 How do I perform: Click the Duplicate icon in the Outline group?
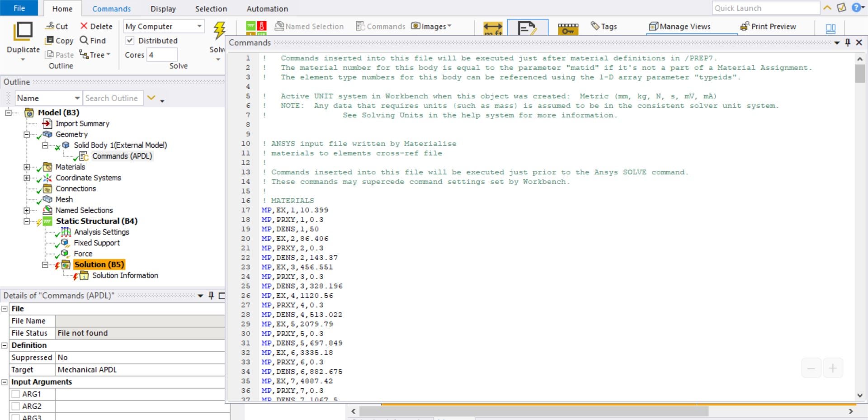coord(23,32)
